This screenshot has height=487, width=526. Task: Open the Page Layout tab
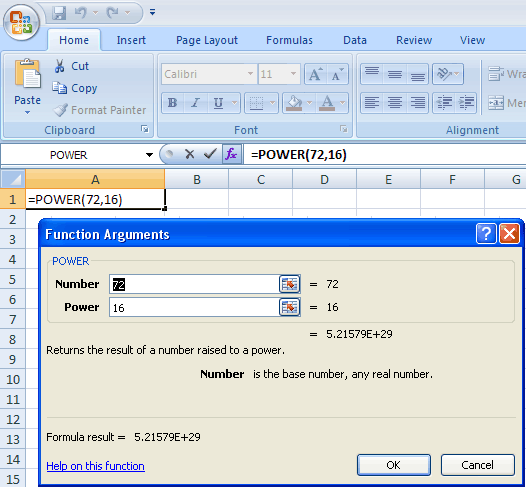[207, 40]
